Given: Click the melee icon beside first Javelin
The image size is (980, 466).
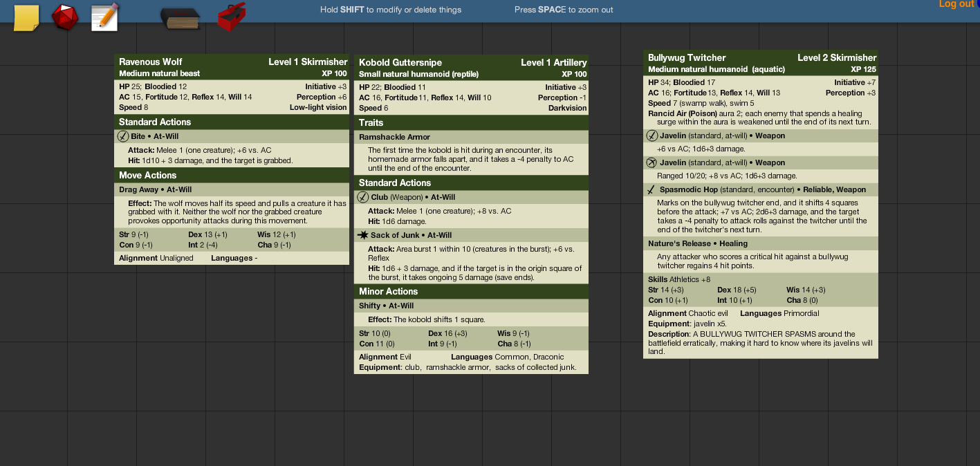Looking at the screenshot, I should click(651, 136).
